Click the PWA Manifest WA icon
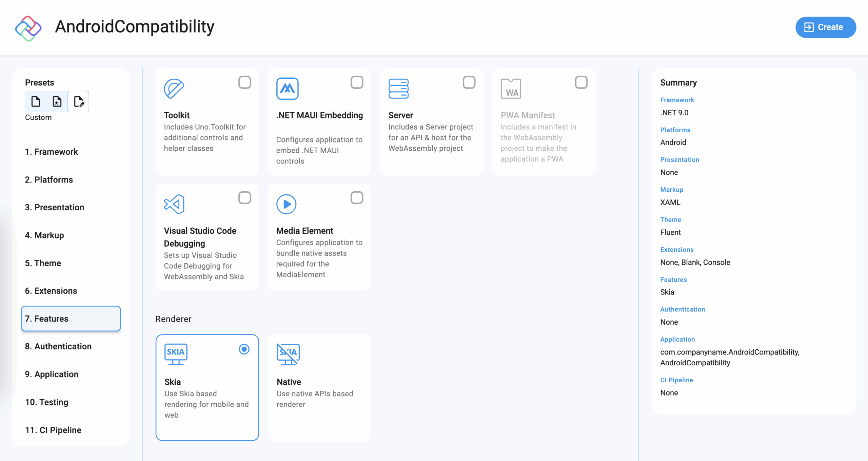This screenshot has height=461, width=868. pos(511,89)
